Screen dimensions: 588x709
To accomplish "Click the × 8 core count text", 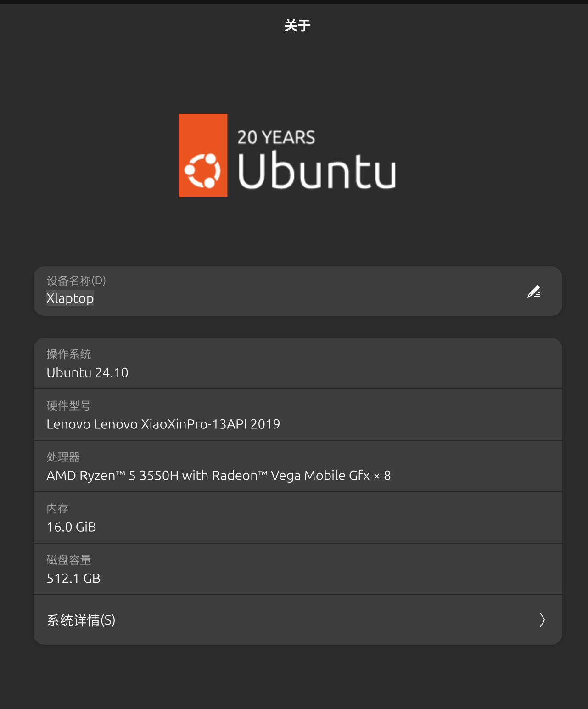I will [382, 476].
